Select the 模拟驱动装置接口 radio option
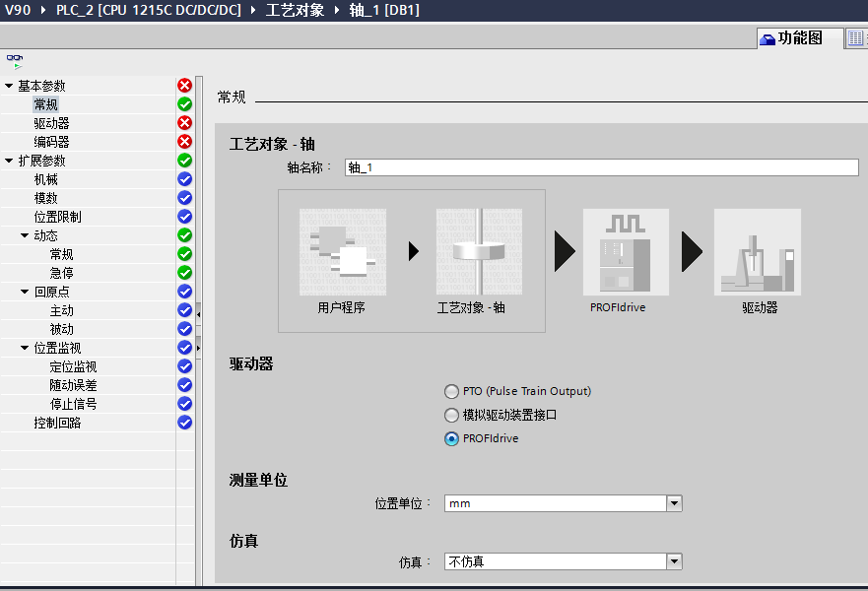868x591 pixels. tap(451, 415)
